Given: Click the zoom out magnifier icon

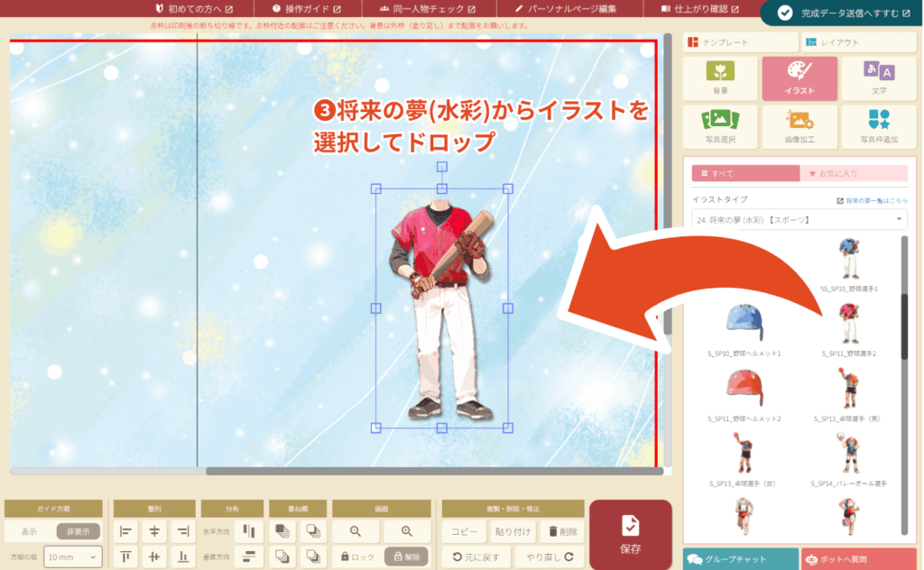Looking at the screenshot, I should [356, 531].
